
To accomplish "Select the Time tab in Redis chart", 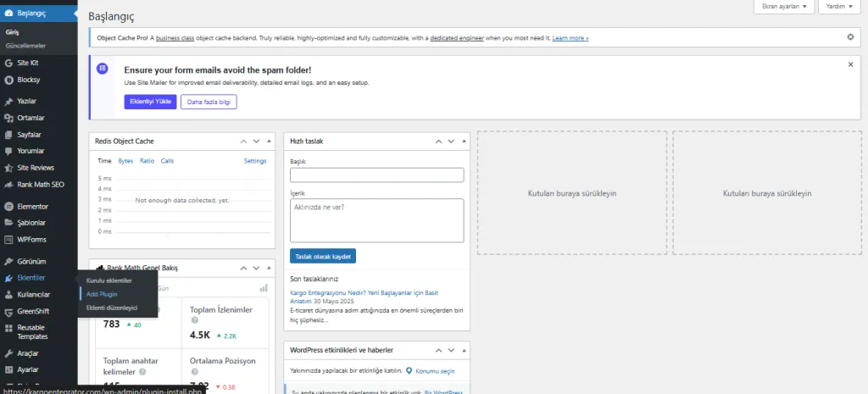I will point(104,161).
